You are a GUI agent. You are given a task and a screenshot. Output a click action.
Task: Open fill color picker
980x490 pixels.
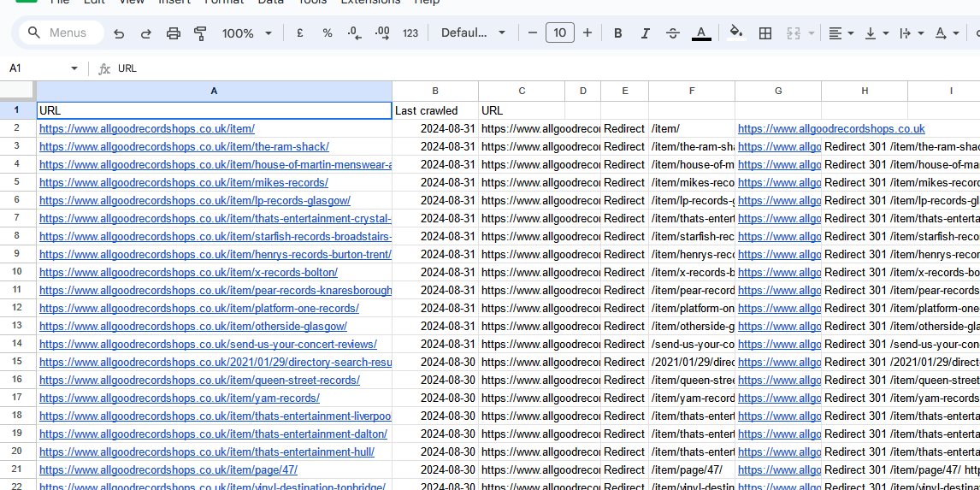click(x=737, y=33)
